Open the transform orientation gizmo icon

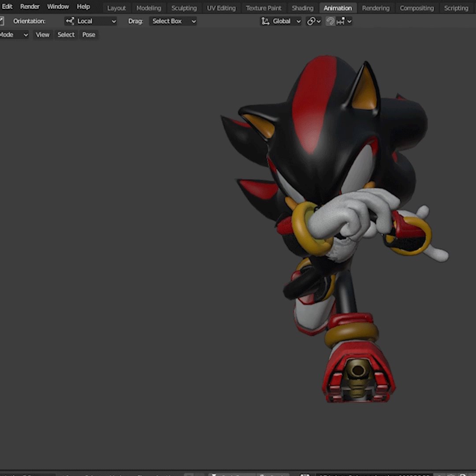pyautogui.click(x=265, y=21)
